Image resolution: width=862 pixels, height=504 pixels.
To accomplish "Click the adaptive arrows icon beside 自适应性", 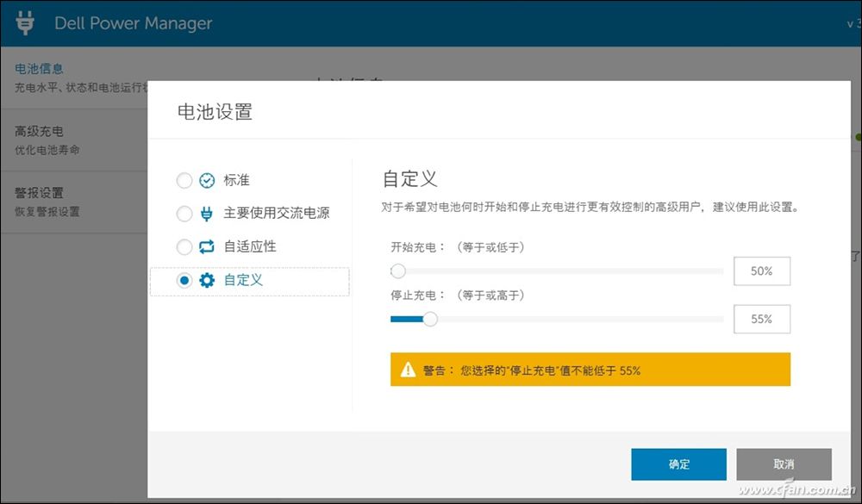I will click(x=207, y=246).
